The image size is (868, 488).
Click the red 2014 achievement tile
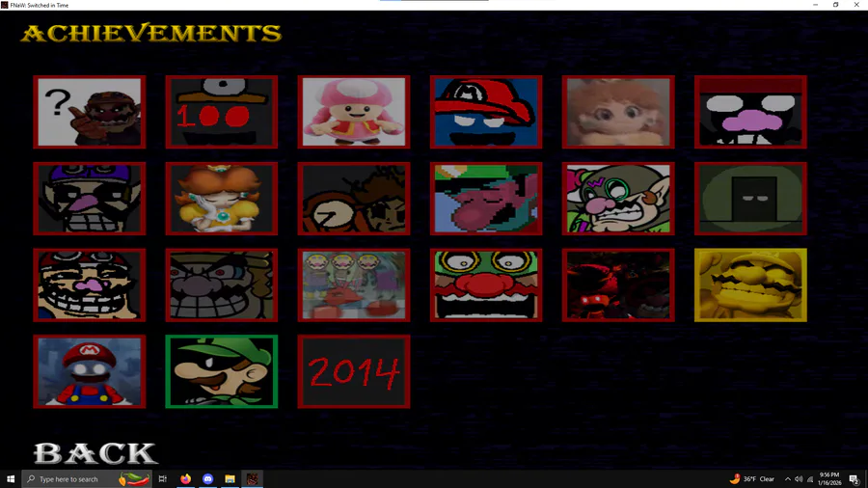(x=354, y=371)
